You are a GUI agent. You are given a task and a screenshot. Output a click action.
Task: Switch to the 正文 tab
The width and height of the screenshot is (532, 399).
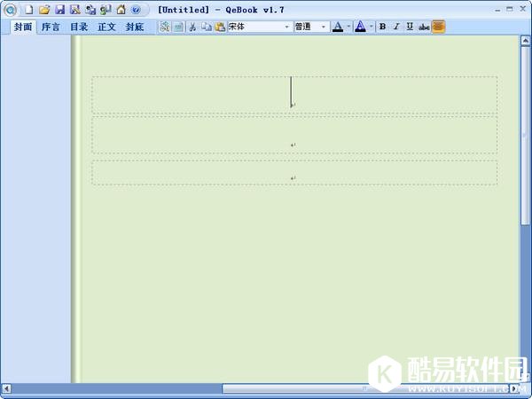point(106,27)
